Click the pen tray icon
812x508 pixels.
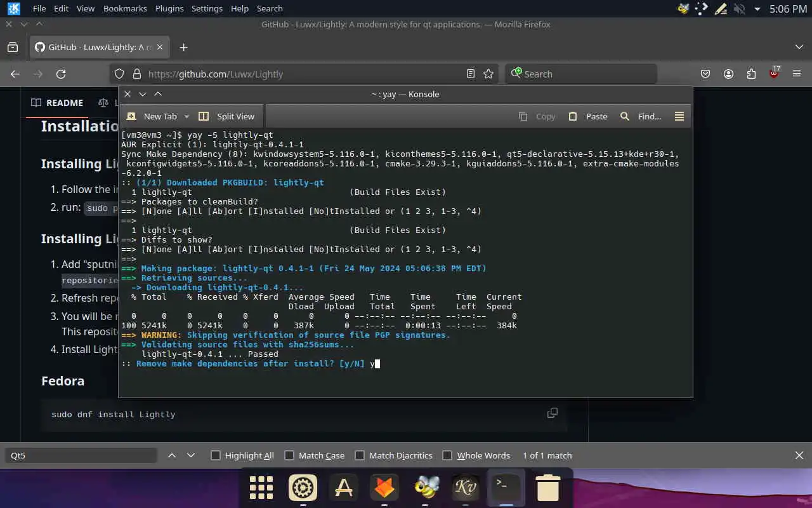tap(720, 9)
